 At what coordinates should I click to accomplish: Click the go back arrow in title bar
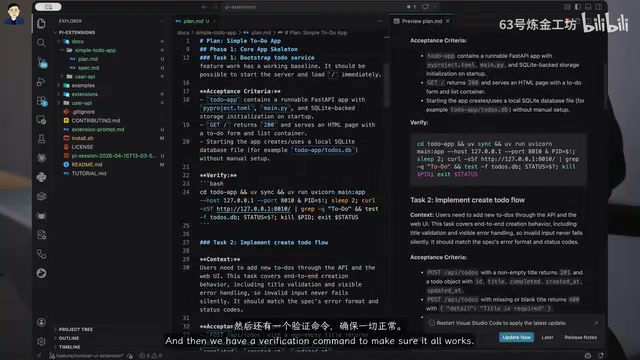204,7
